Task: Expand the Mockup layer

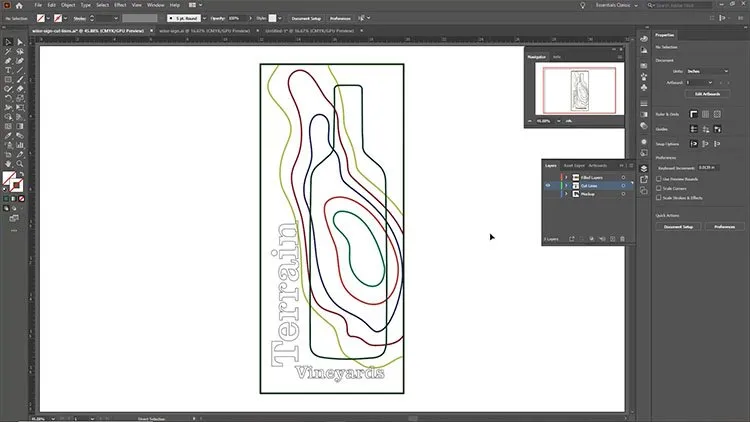Action: (x=566, y=194)
